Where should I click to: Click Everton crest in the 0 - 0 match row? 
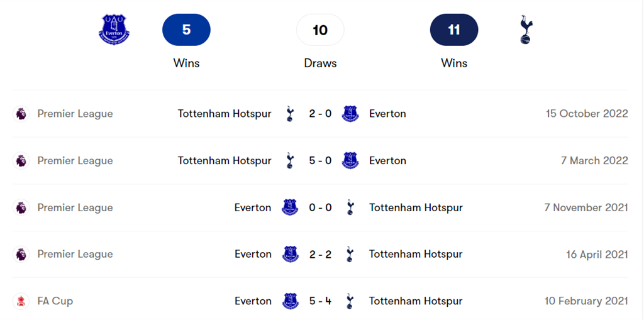[x=290, y=207]
